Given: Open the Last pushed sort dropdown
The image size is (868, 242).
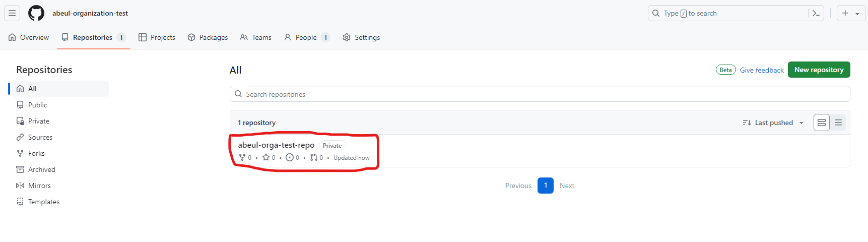Looking at the screenshot, I should tap(773, 123).
